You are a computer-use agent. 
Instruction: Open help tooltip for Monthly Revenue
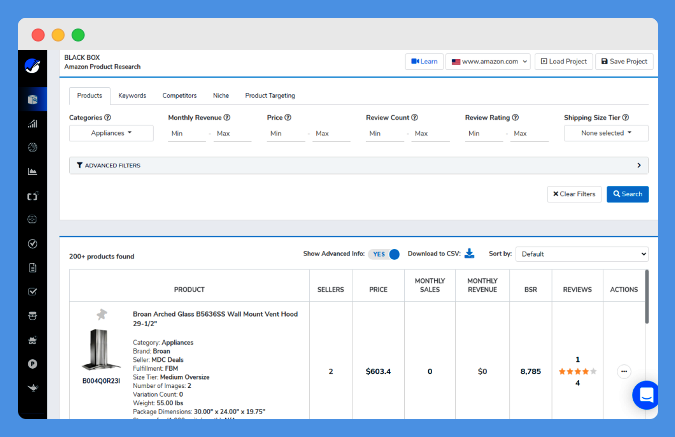click(x=227, y=118)
